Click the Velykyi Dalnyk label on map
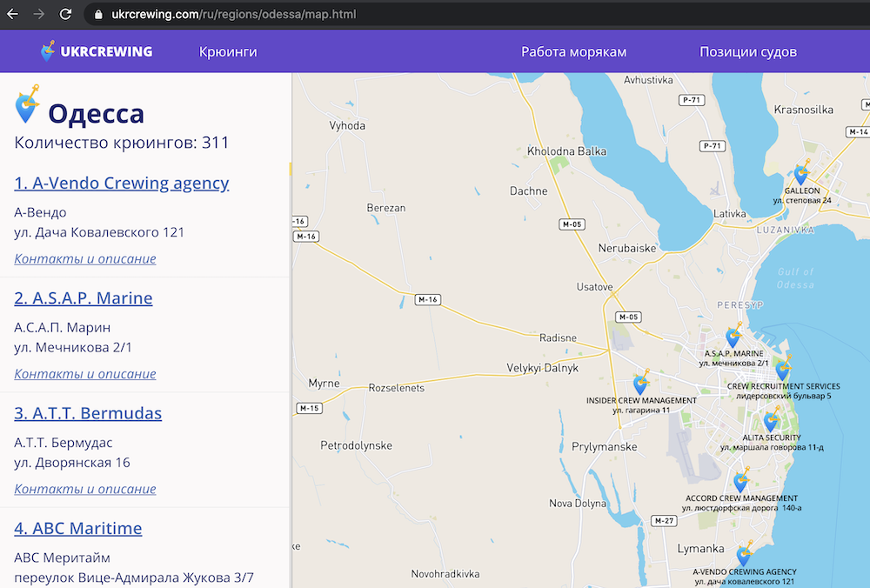Screen dimensions: 870x588 point(543,368)
